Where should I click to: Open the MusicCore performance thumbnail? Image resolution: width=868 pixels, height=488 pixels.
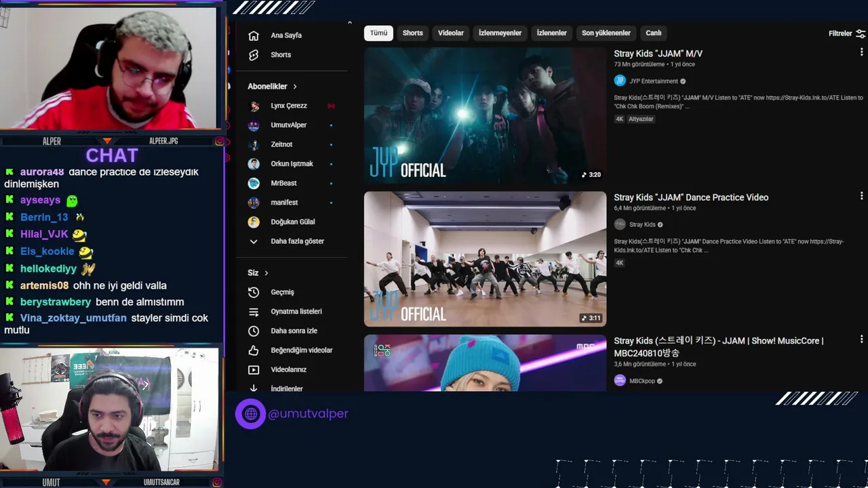tap(485, 363)
